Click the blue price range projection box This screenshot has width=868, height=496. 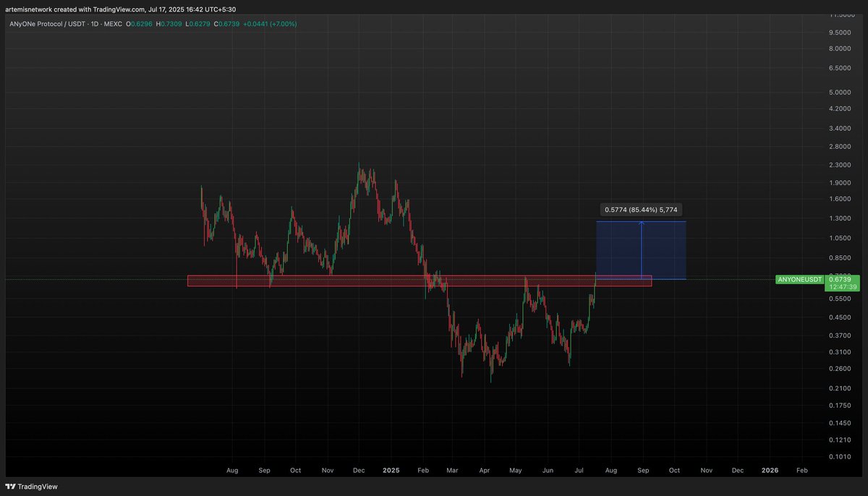tap(641, 249)
